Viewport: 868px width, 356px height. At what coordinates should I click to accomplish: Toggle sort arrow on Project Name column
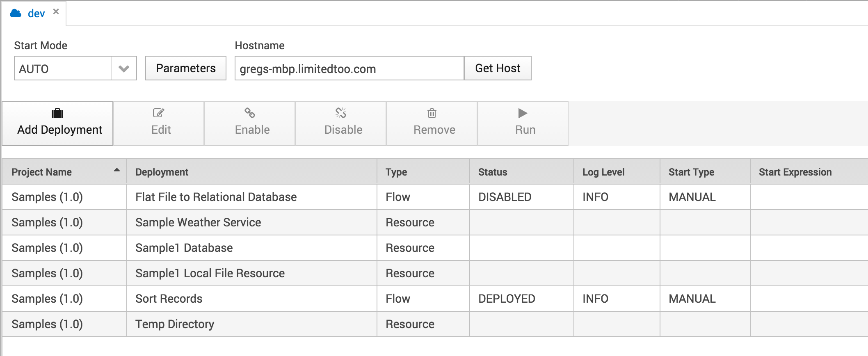pos(117,170)
